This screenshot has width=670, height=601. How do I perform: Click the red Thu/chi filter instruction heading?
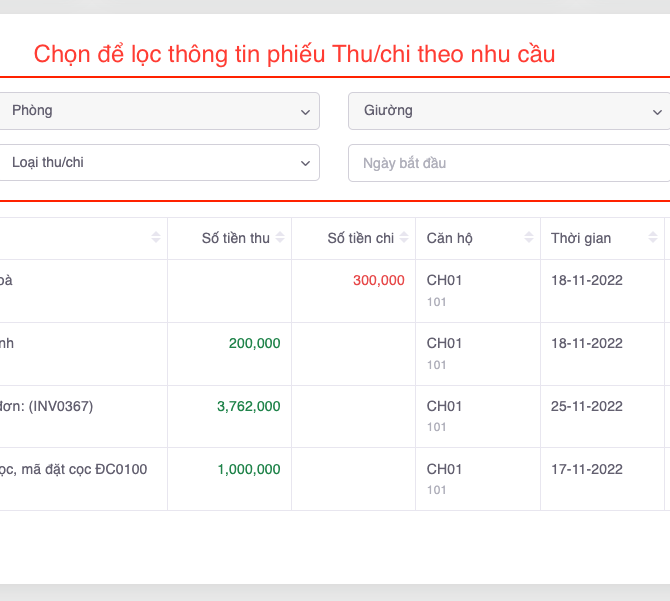coord(294,54)
